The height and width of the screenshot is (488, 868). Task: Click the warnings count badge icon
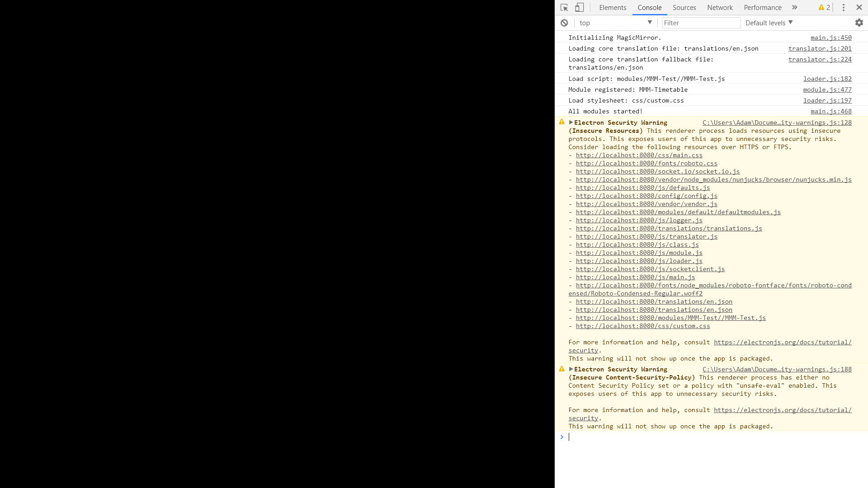(824, 8)
